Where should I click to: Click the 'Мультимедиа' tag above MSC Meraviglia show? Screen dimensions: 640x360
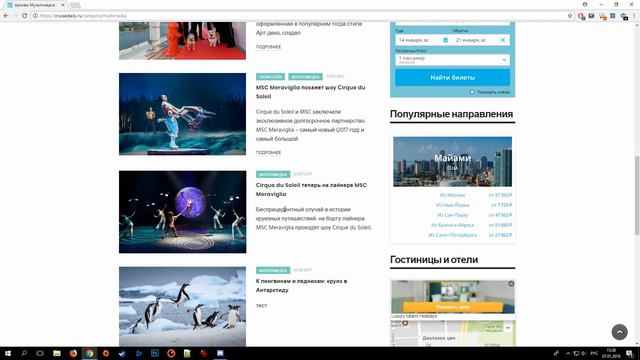(x=305, y=77)
